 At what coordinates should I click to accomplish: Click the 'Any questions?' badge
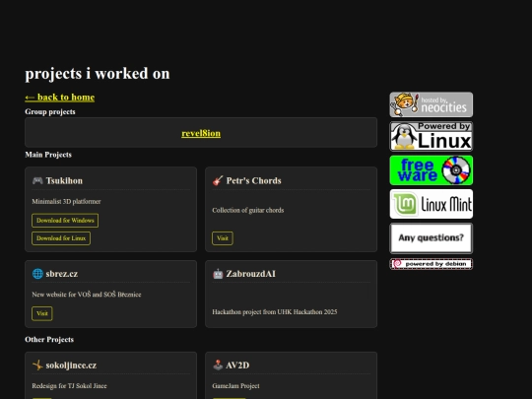pyautogui.click(x=432, y=238)
